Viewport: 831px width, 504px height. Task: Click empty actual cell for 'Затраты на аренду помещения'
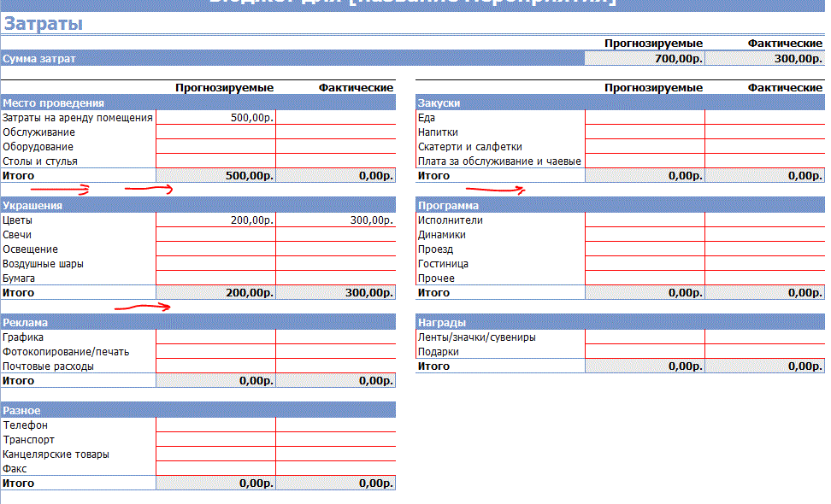click(335, 117)
